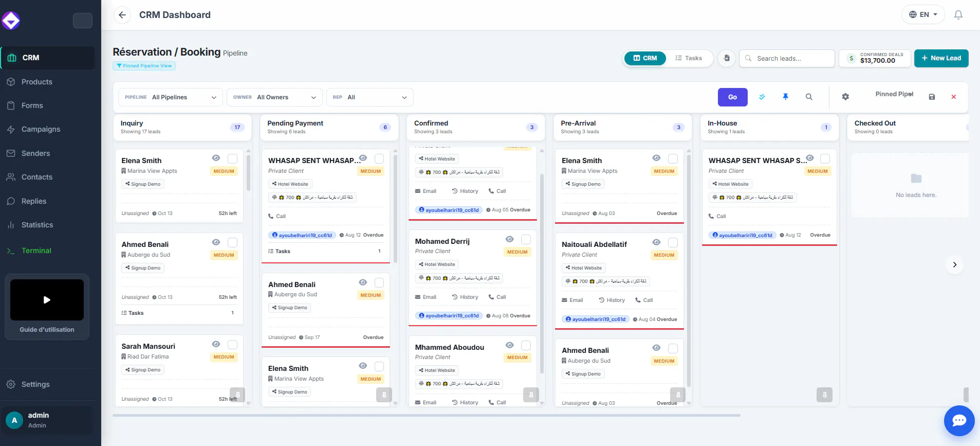Tick the checkbox on Inquiry Ahmed Benali card
Viewport: 980px width, 446px height.
pos(232,242)
